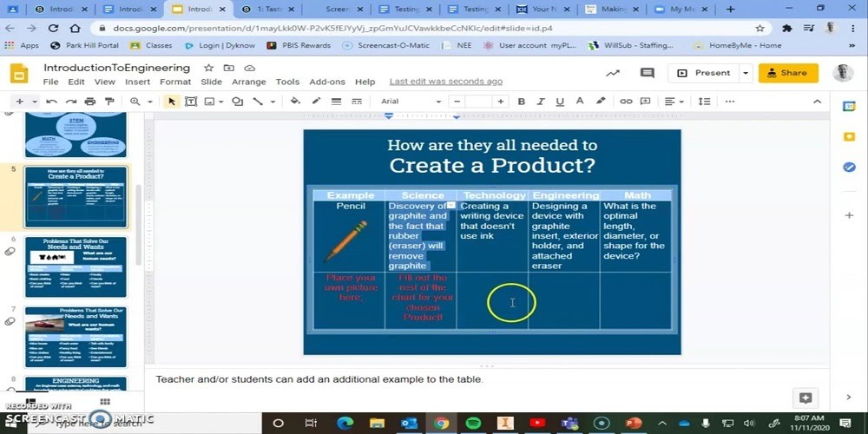
Task: Star the IntroductionToEngineering presentation
Action: (208, 68)
